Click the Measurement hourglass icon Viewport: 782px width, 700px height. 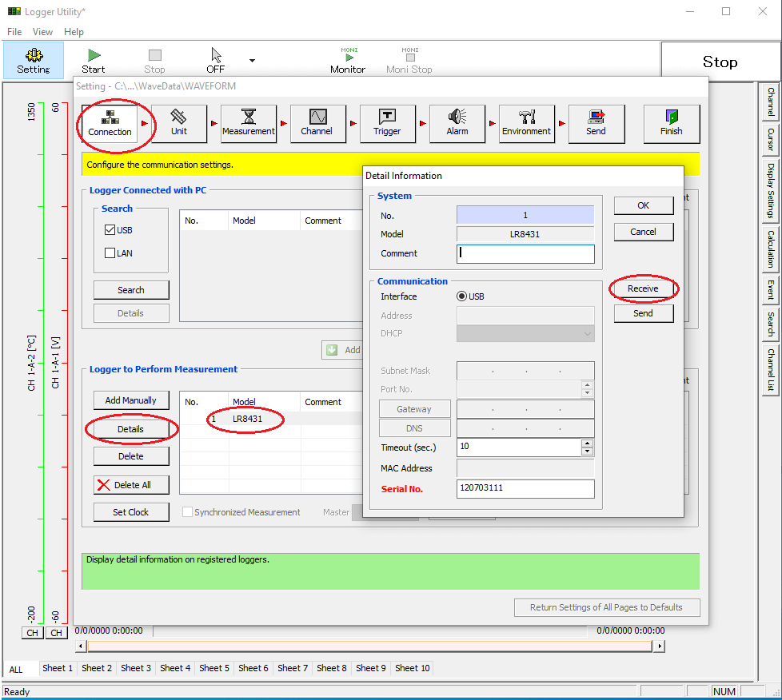pyautogui.click(x=249, y=124)
